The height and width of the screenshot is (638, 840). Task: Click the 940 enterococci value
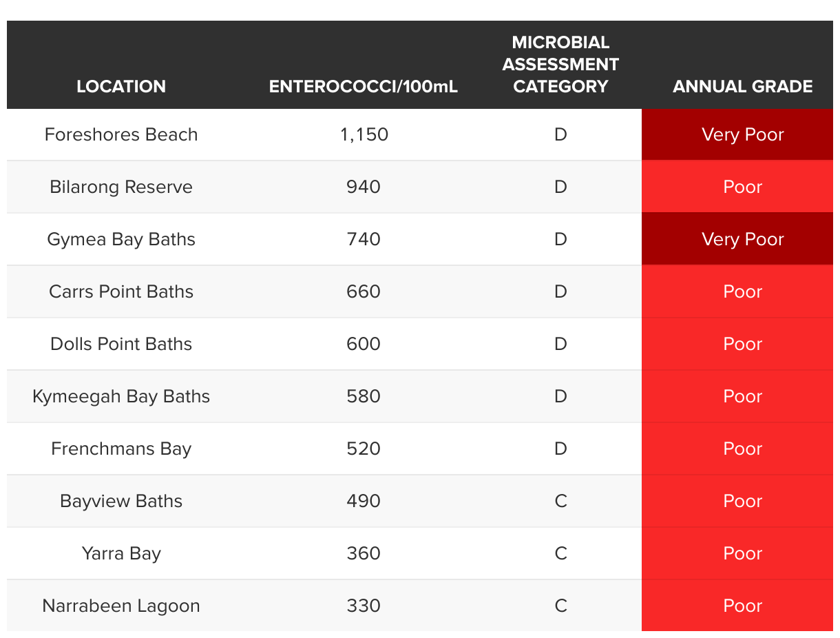364,187
